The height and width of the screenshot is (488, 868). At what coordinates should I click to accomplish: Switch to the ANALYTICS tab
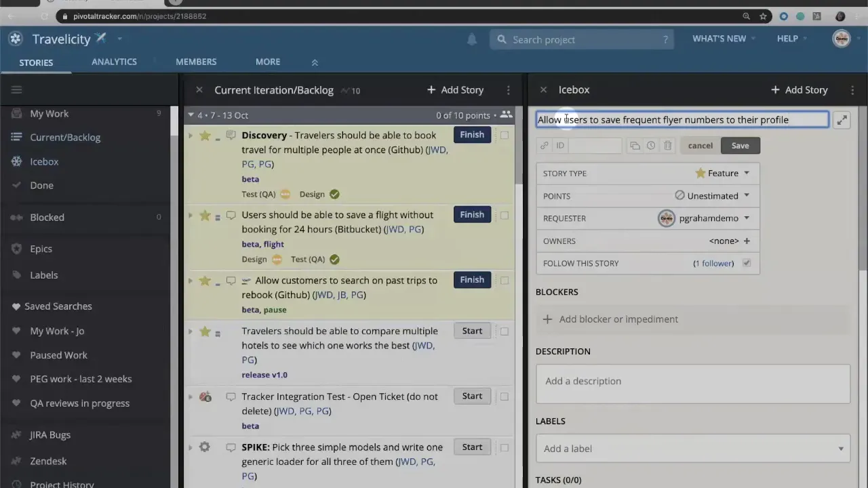(114, 62)
